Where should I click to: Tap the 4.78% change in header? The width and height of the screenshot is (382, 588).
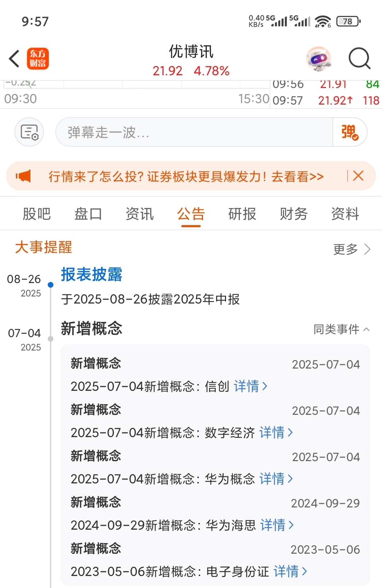coord(212,71)
